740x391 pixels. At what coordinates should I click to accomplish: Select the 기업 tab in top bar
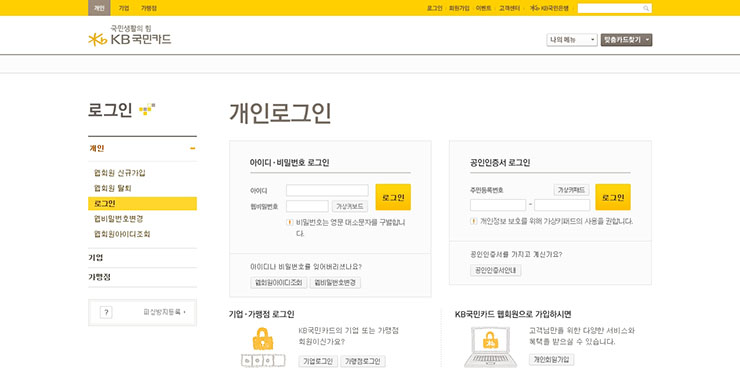coord(124,8)
